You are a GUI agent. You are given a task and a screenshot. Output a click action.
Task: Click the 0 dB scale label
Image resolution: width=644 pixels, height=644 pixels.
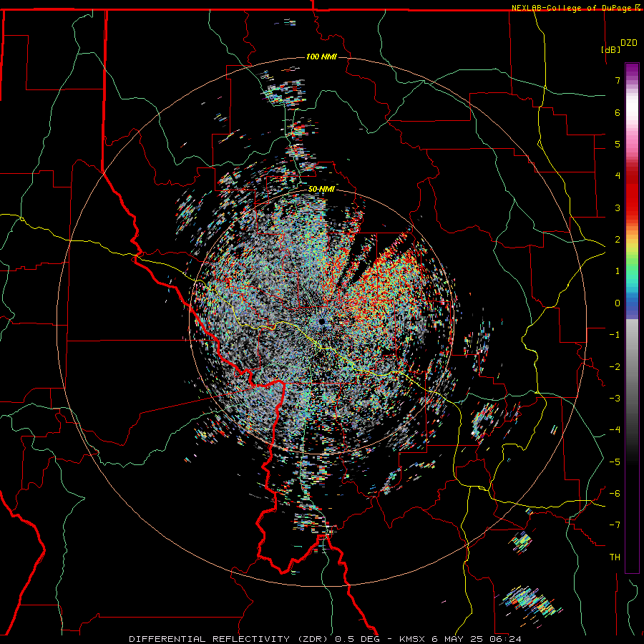[618, 303]
